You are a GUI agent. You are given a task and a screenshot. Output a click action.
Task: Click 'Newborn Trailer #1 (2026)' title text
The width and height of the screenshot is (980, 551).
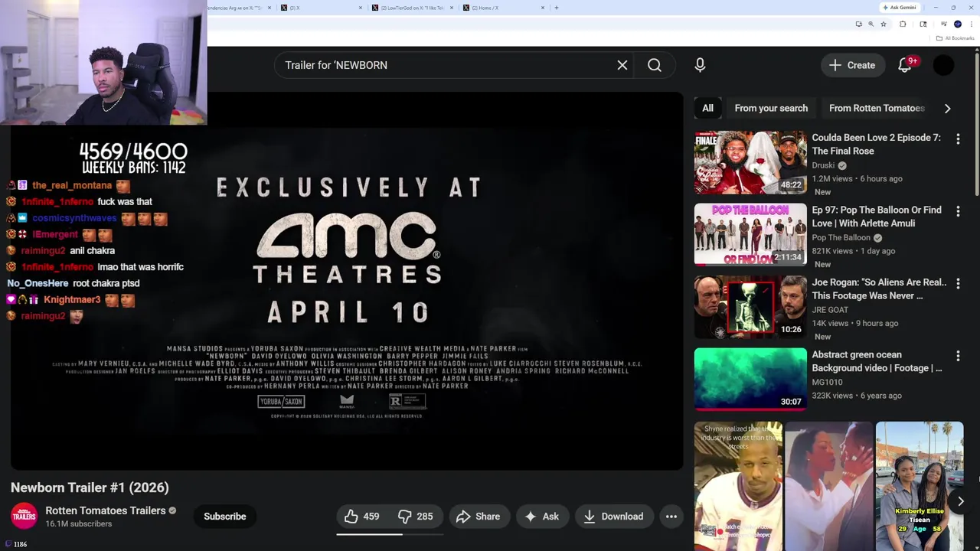click(x=90, y=487)
